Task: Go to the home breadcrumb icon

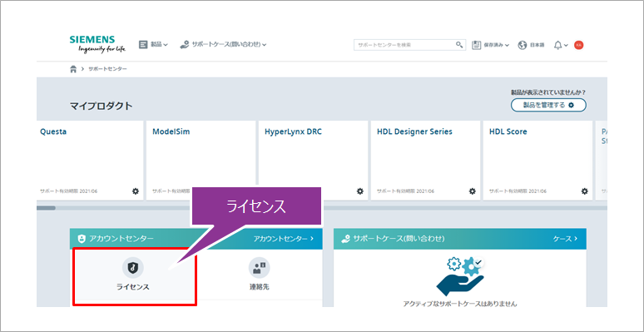Action: (x=73, y=69)
